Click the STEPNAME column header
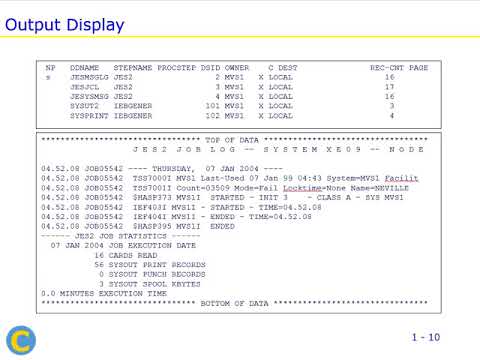Image resolution: width=480 pixels, height=360 pixels. click(133, 68)
